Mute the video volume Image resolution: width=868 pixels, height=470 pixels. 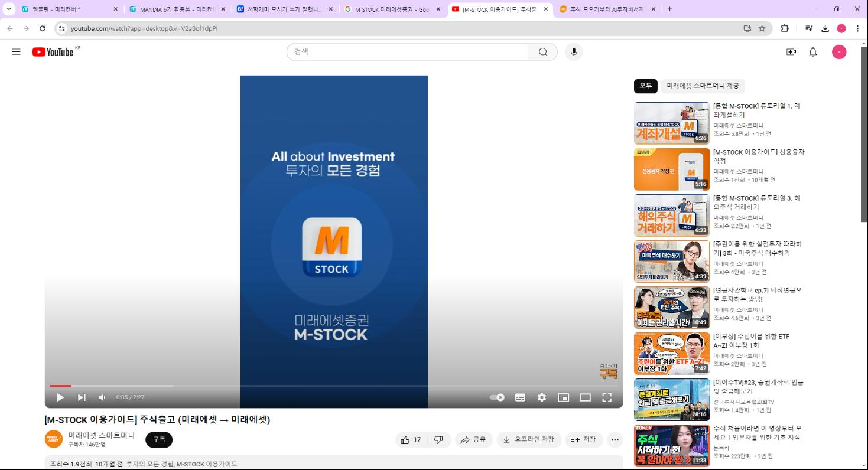102,397
